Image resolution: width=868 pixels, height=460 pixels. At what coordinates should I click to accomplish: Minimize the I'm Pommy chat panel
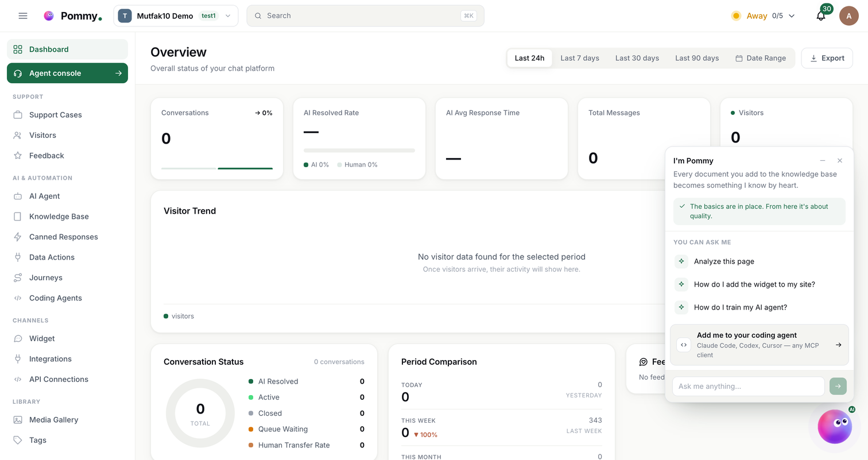tap(823, 161)
